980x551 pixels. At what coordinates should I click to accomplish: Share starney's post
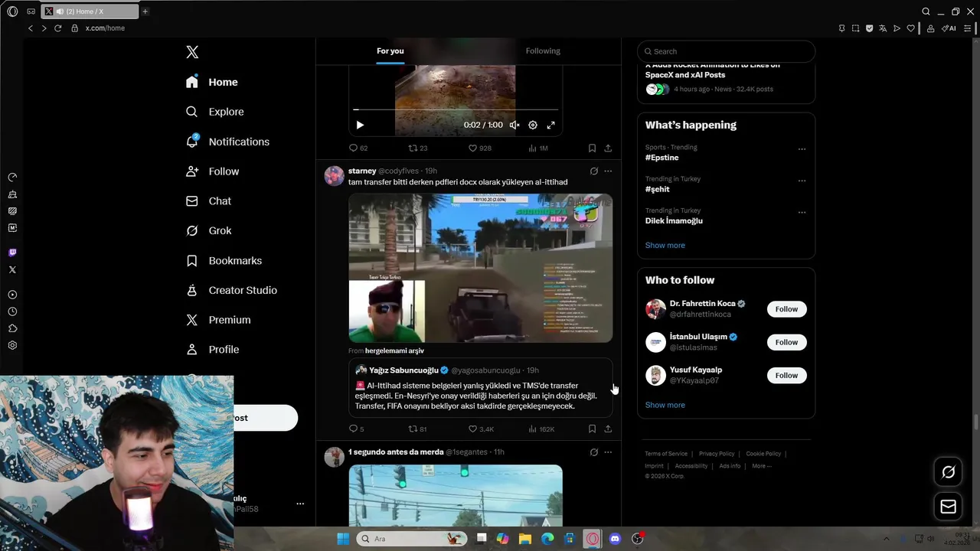click(x=608, y=429)
